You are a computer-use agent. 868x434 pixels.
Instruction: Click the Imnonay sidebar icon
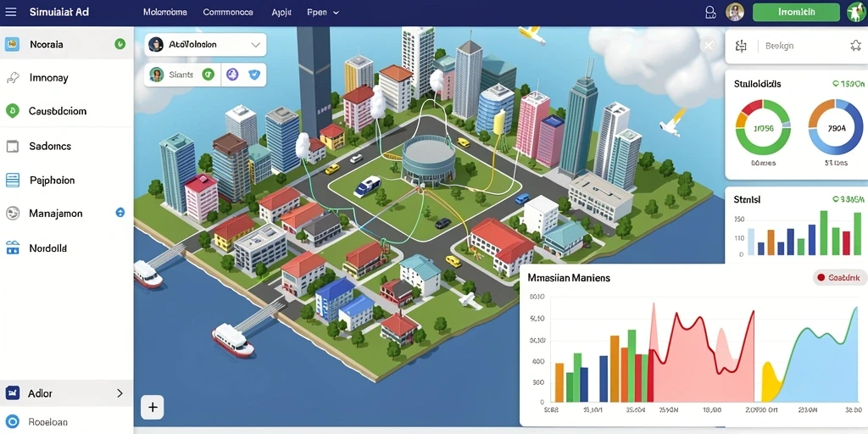12,78
